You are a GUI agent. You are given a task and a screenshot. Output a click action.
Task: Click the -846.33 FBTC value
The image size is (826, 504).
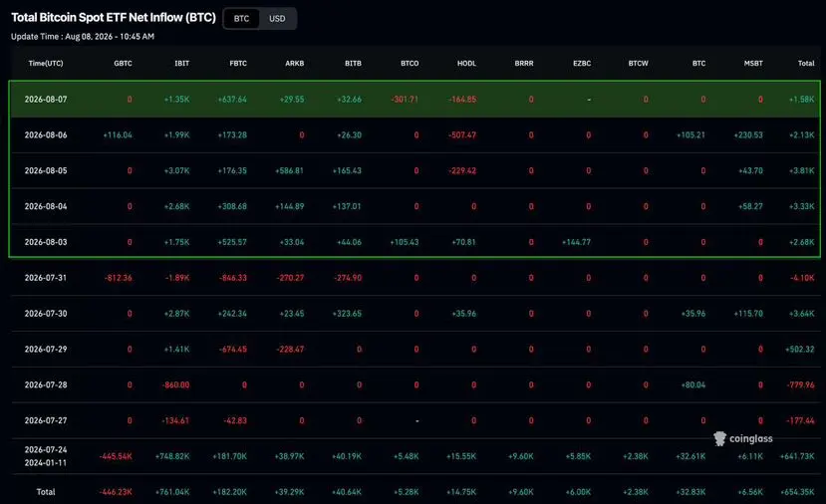tap(233, 278)
